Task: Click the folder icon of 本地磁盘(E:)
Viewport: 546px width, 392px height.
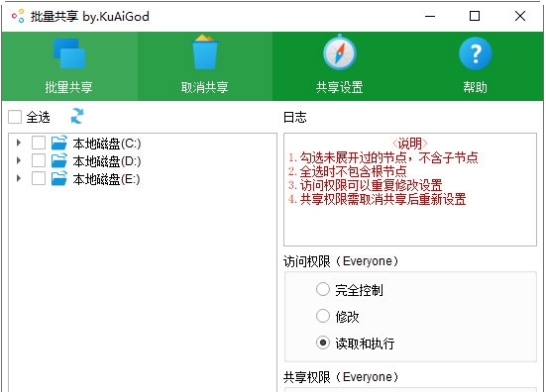Action: click(x=58, y=179)
